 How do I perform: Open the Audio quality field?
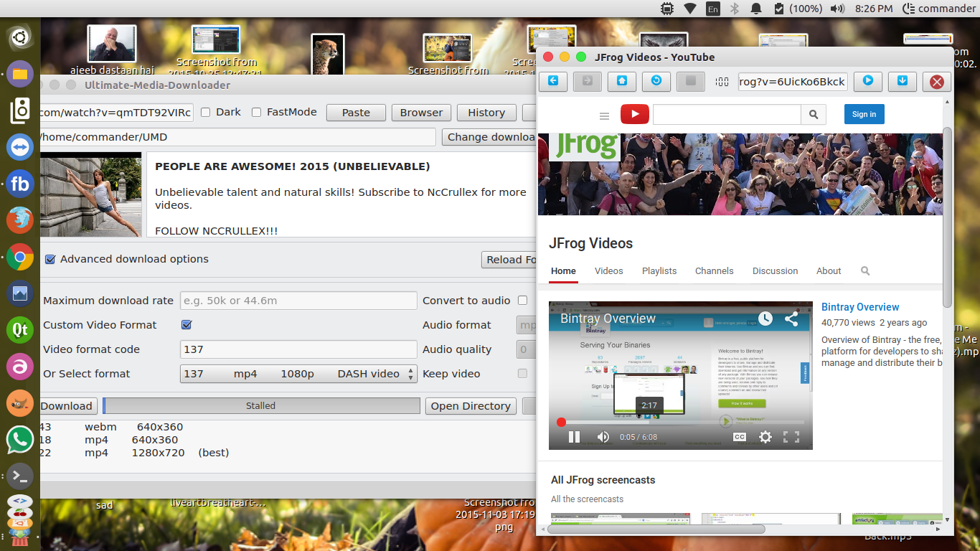527,349
